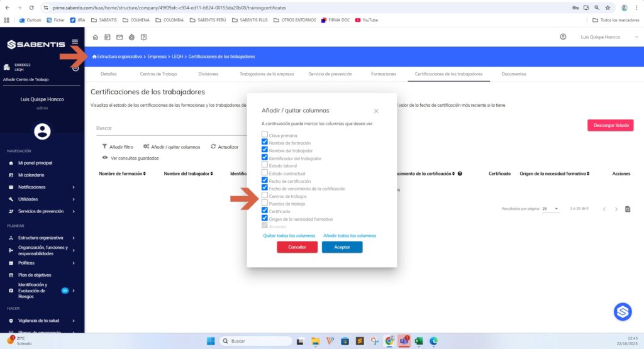Click the Quitar todas las columnas link
This screenshot has height=349, width=644.
(x=289, y=236)
